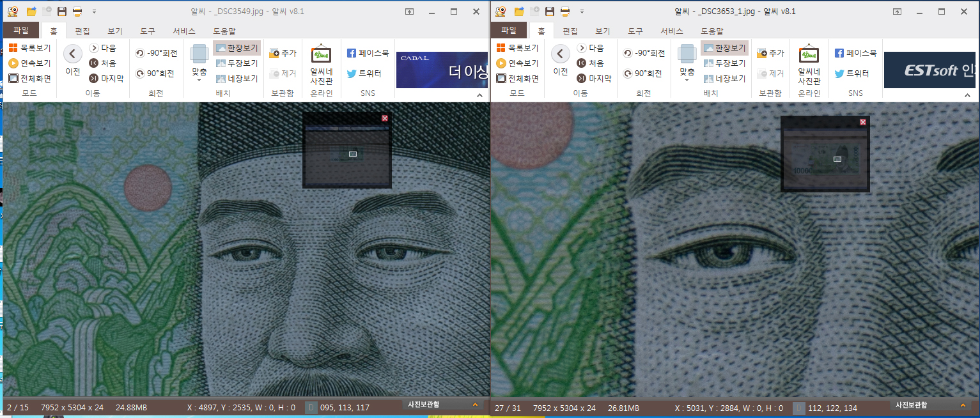
Task: Open the quick access dropdown in the _DSC3549.jpg title bar
Action: coord(94,12)
